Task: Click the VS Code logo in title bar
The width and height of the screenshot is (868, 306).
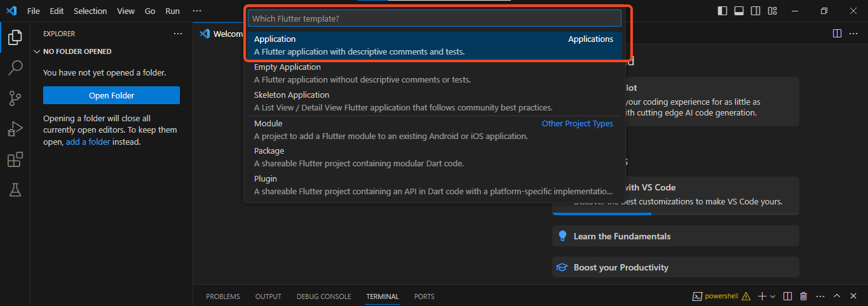Action: [11, 11]
